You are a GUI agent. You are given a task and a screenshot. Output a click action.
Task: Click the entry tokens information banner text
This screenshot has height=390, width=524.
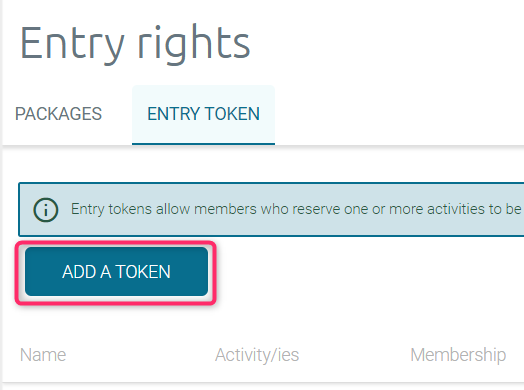[296, 209]
